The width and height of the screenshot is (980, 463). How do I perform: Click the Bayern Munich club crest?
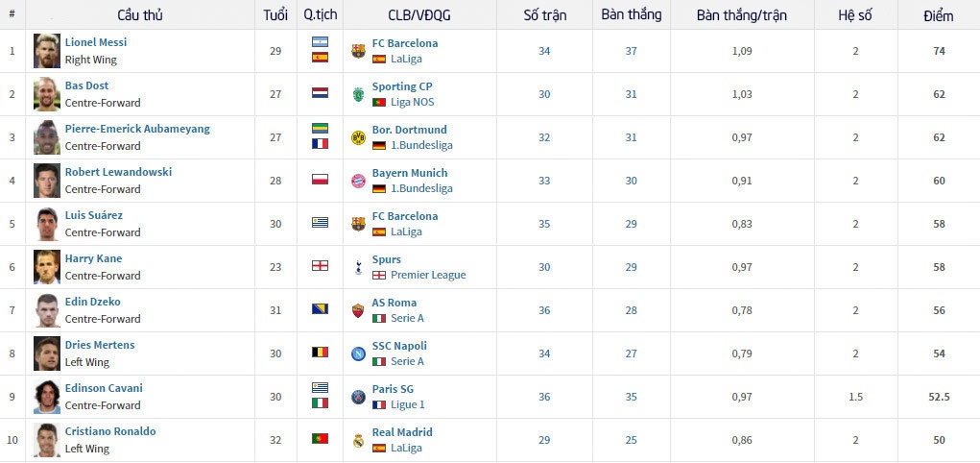pos(359,181)
